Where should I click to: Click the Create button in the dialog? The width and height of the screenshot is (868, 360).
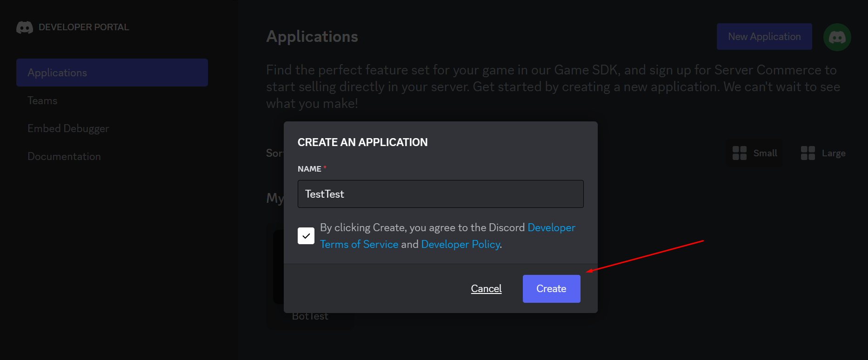[x=552, y=289]
